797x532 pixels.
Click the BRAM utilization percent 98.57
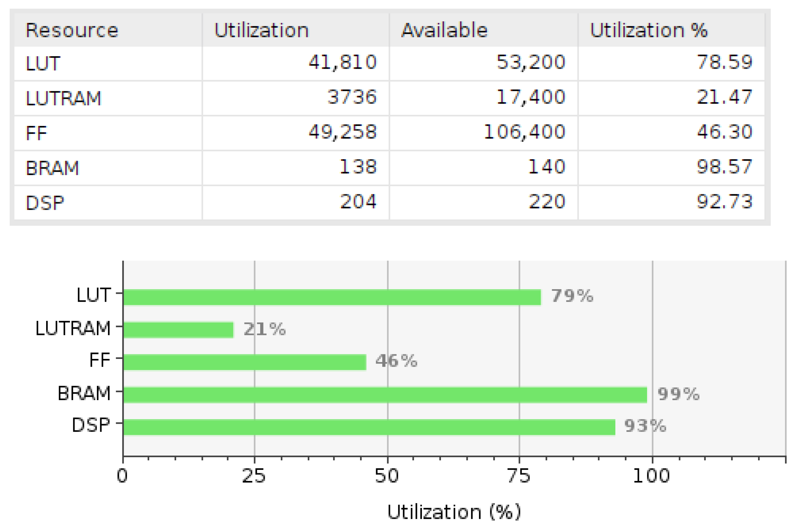pos(724,167)
